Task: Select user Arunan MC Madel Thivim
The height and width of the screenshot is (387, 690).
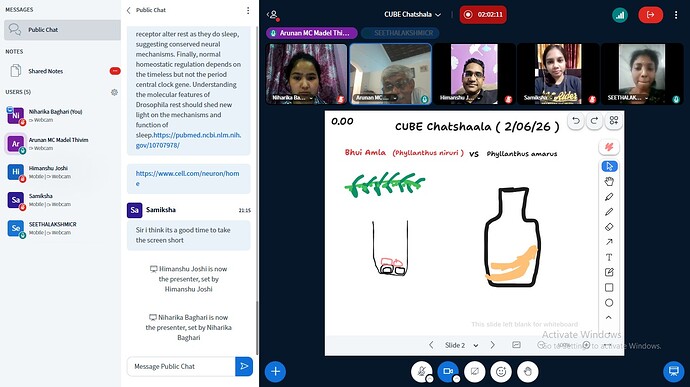Action: 62,144
